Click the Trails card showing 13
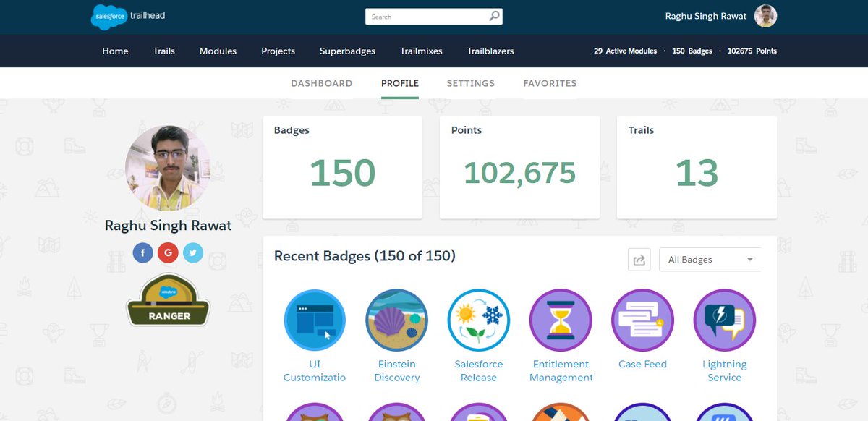The image size is (868, 421). point(697,167)
